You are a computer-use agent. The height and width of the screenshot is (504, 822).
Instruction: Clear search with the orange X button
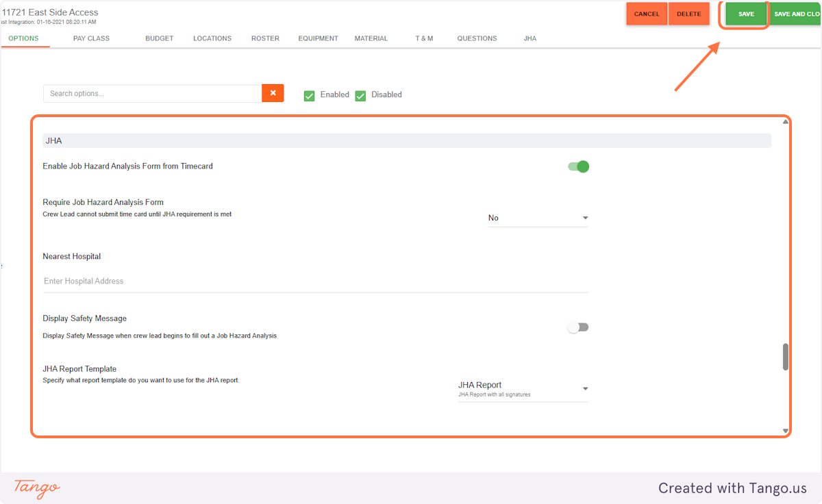pyautogui.click(x=273, y=94)
